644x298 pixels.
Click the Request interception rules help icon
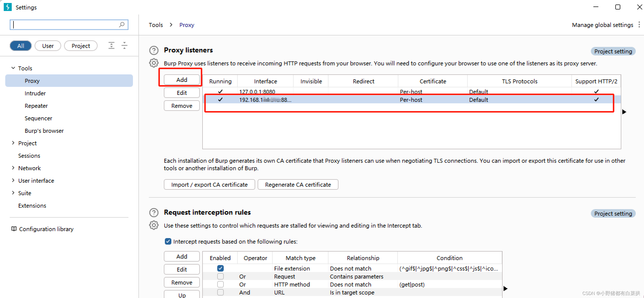click(x=154, y=212)
